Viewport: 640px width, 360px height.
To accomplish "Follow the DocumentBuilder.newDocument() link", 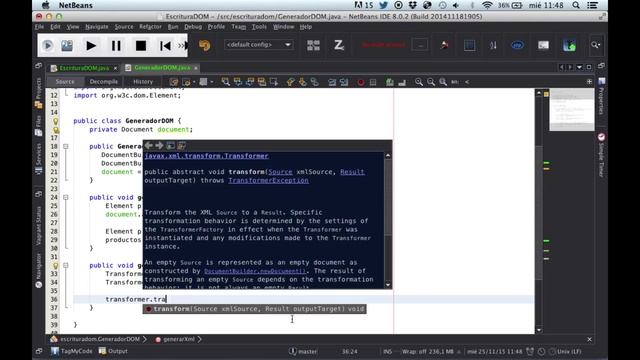I will (255, 271).
